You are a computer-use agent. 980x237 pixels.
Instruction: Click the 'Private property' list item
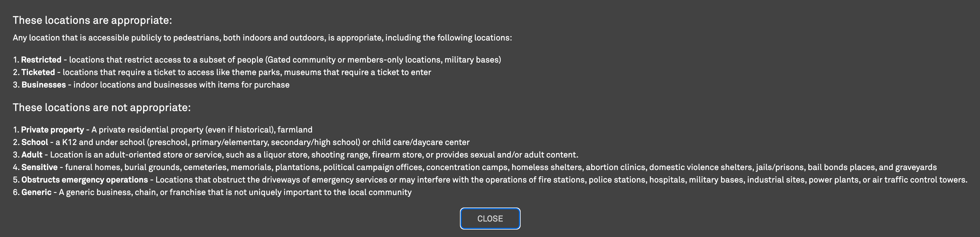(x=163, y=129)
